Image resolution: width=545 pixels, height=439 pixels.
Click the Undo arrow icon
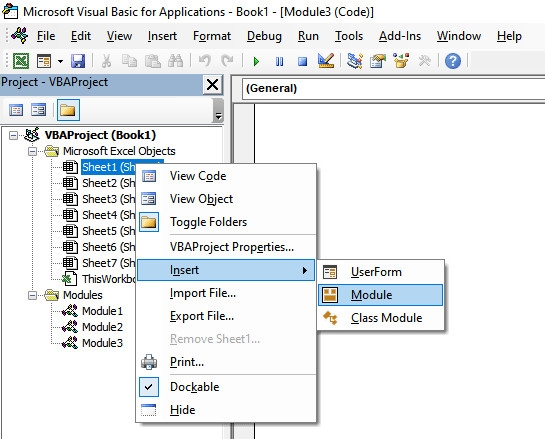[x=204, y=61]
